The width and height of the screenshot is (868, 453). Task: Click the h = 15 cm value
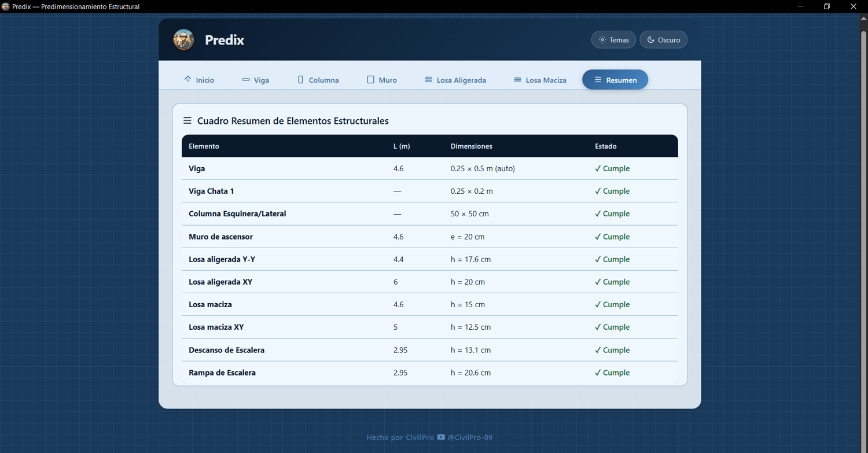tap(468, 304)
